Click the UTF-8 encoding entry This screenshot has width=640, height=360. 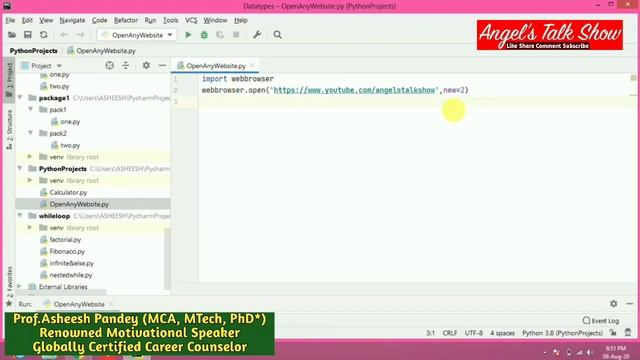[473, 333]
